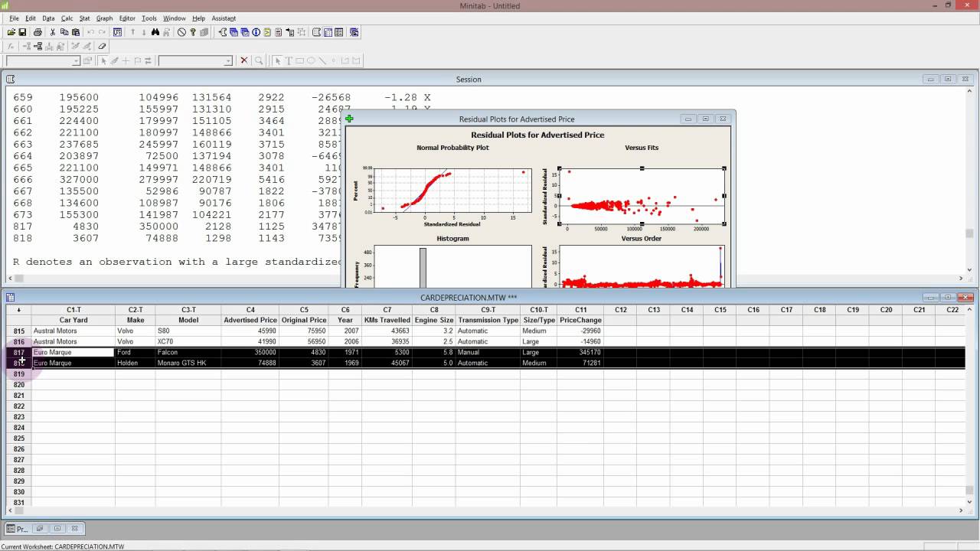Show the Info icon with blue circle
980x551 pixels.
[x=256, y=32]
